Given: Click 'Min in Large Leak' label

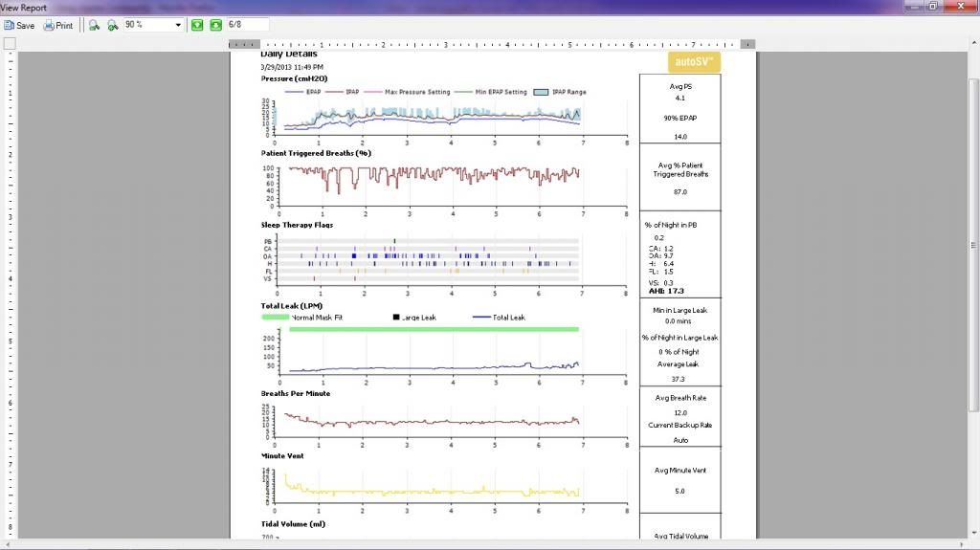Looking at the screenshot, I should (680, 310).
